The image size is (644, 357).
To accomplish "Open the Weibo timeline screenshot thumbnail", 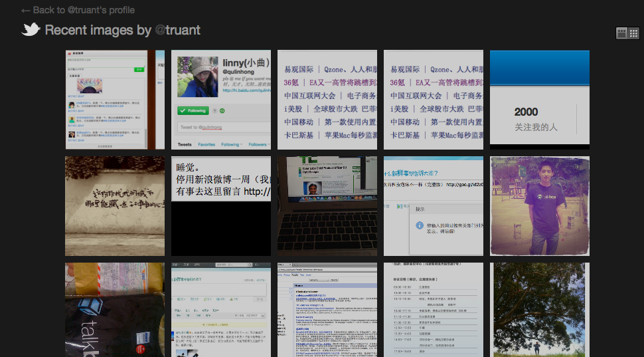I will pos(115,100).
